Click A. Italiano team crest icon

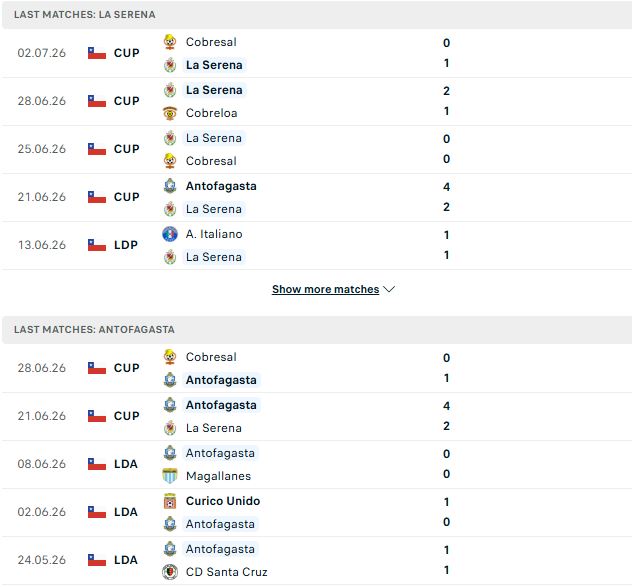[170, 234]
